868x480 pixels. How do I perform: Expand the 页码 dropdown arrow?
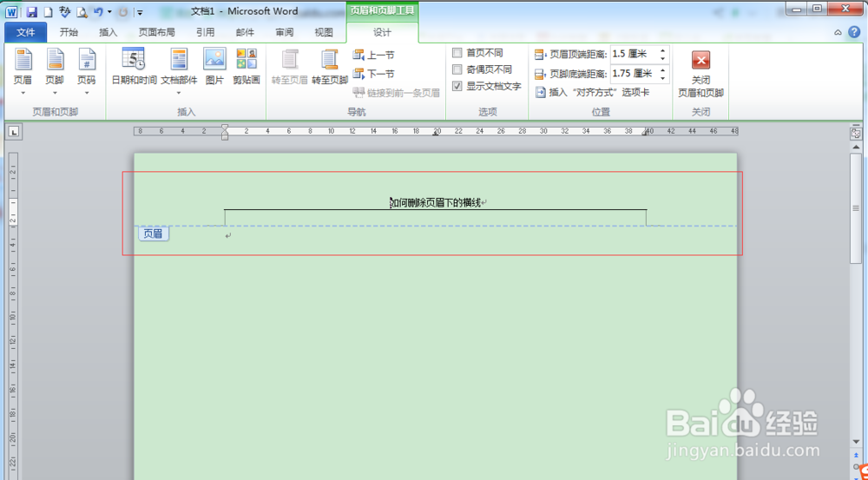click(86, 93)
